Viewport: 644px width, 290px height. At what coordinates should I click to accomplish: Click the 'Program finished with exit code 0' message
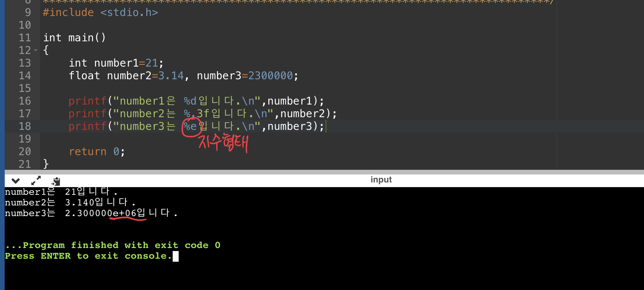[x=113, y=245]
